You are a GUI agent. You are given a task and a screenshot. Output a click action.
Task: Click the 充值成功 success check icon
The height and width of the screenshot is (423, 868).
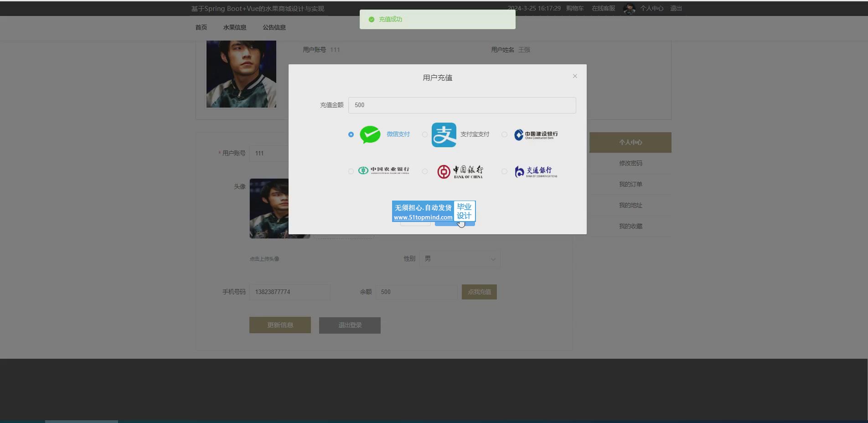[371, 19]
